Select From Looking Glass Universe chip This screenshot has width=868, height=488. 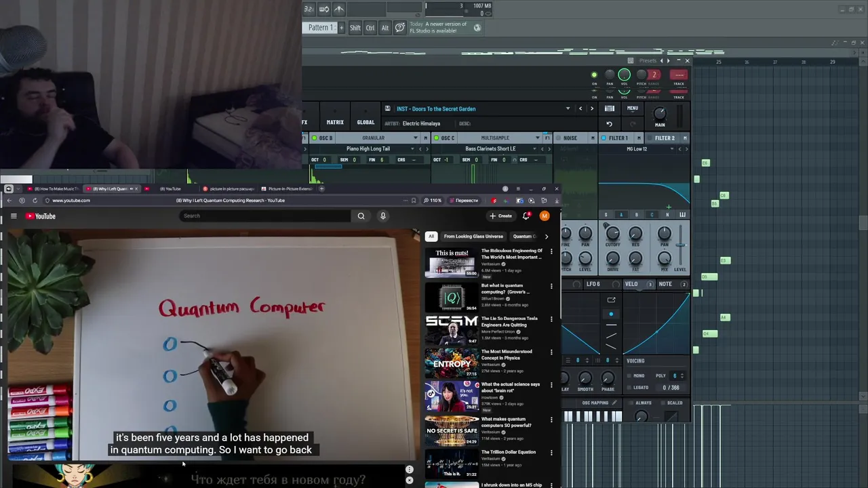[x=473, y=237]
